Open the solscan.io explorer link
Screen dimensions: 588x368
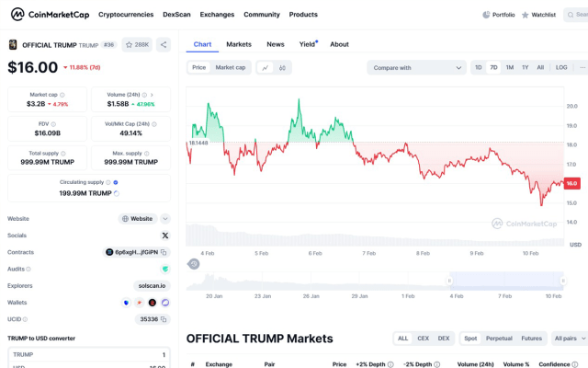(153, 285)
